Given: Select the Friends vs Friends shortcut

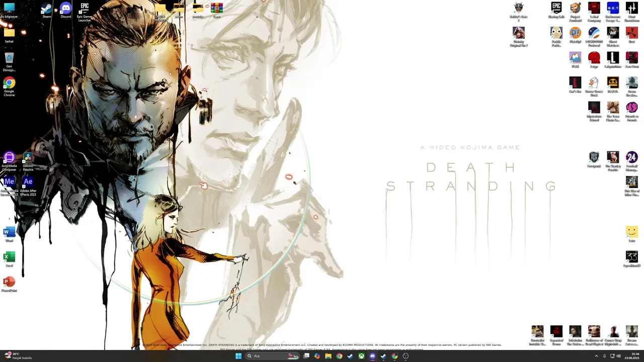Looking at the screenshot, I should point(632,112).
